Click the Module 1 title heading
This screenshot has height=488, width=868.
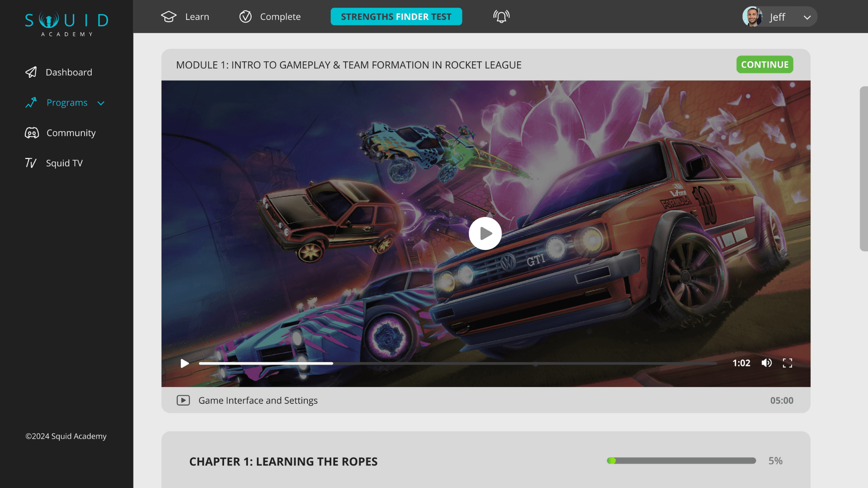coord(349,65)
